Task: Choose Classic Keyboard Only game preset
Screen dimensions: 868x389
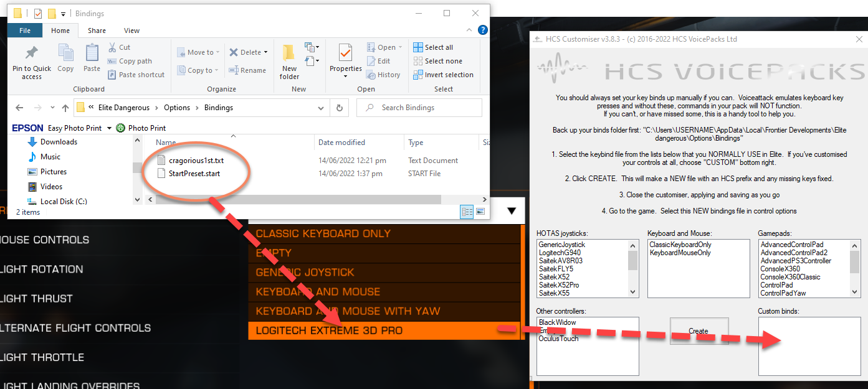Action: tap(384, 234)
